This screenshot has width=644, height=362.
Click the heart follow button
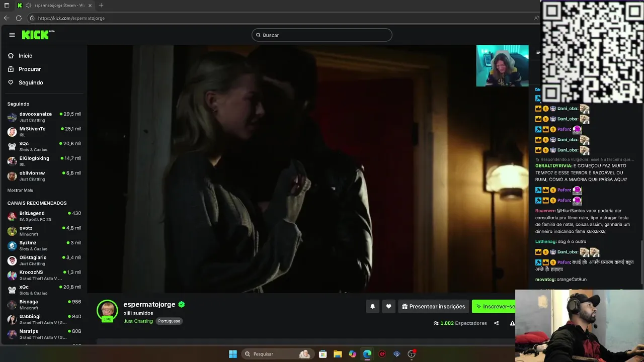click(388, 306)
